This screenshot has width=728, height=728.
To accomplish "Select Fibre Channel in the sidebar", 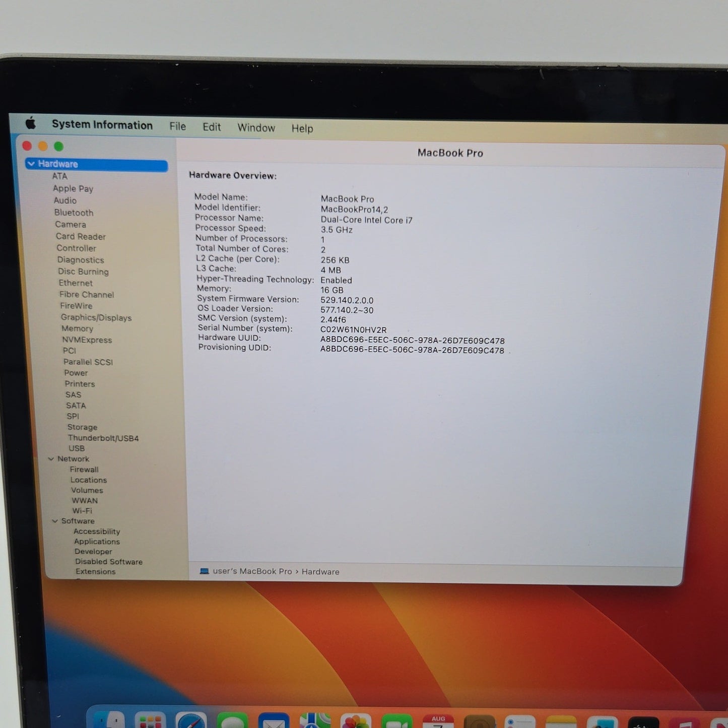I will pyautogui.click(x=87, y=295).
